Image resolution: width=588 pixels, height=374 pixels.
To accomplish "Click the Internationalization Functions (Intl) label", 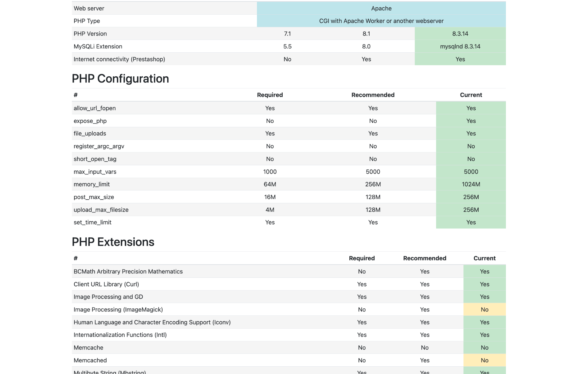I will (x=120, y=335).
